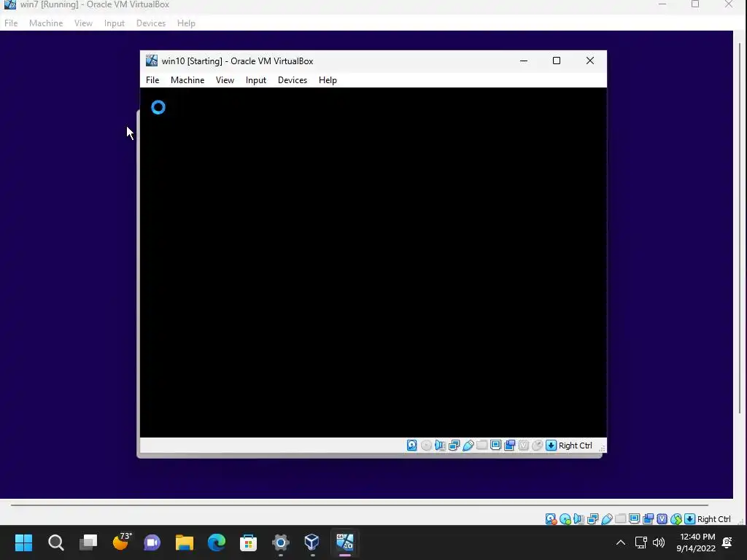
Task: Click shared folders icon in win7 status bar
Action: [x=620, y=519]
